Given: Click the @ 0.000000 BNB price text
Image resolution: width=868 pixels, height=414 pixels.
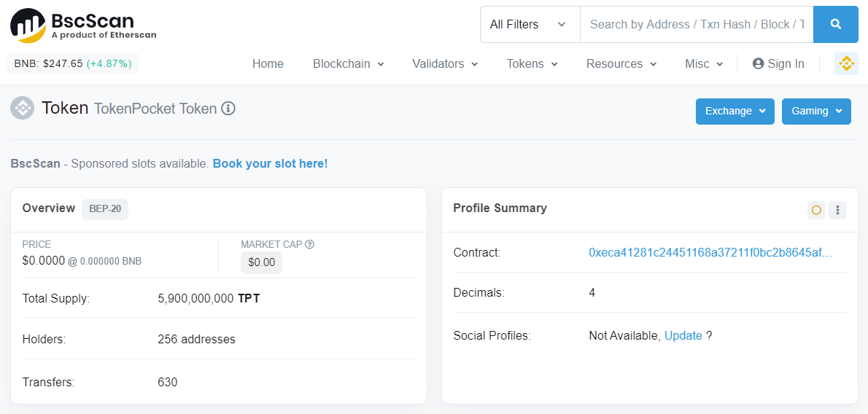Looking at the screenshot, I should coord(104,261).
